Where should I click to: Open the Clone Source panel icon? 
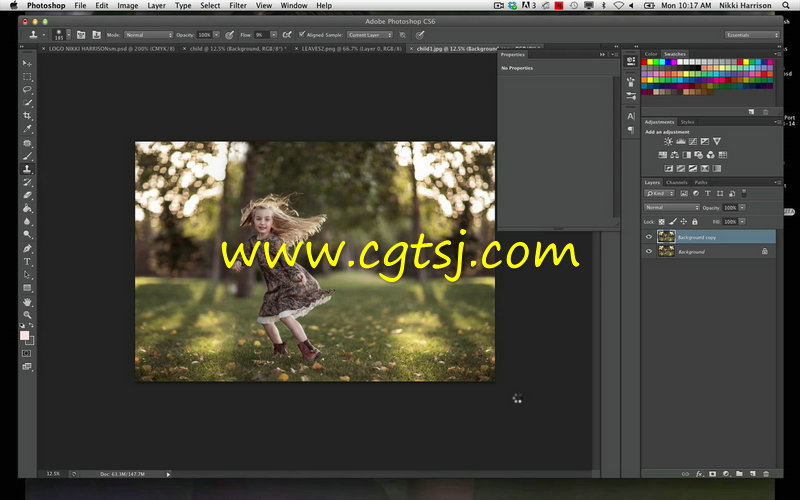pyautogui.click(x=96, y=35)
